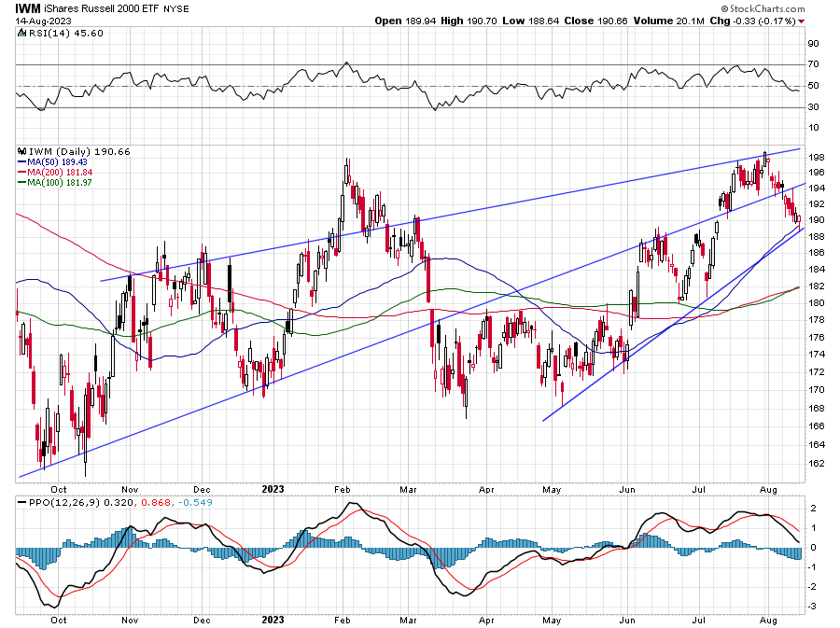Open the '©StockCharts.com' attribution
The width and height of the screenshot is (840, 628).
763,8
